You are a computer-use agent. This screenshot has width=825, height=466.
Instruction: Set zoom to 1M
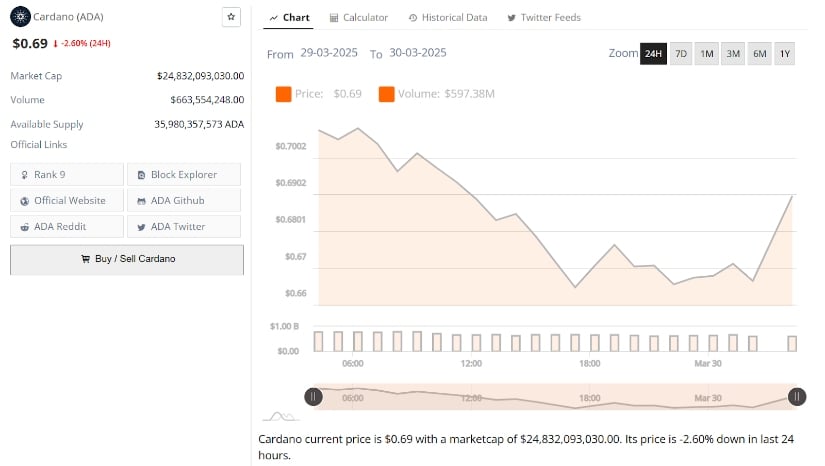click(707, 53)
